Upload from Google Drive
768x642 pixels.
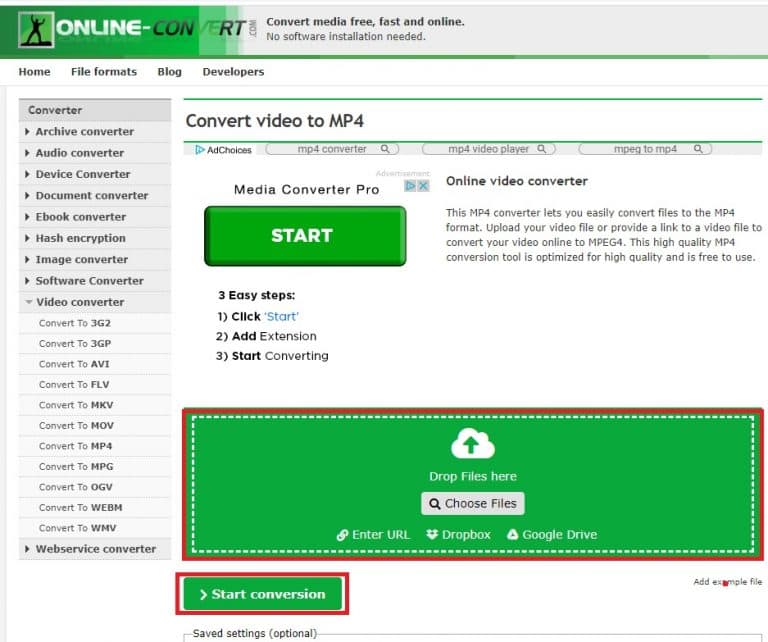tap(552, 535)
